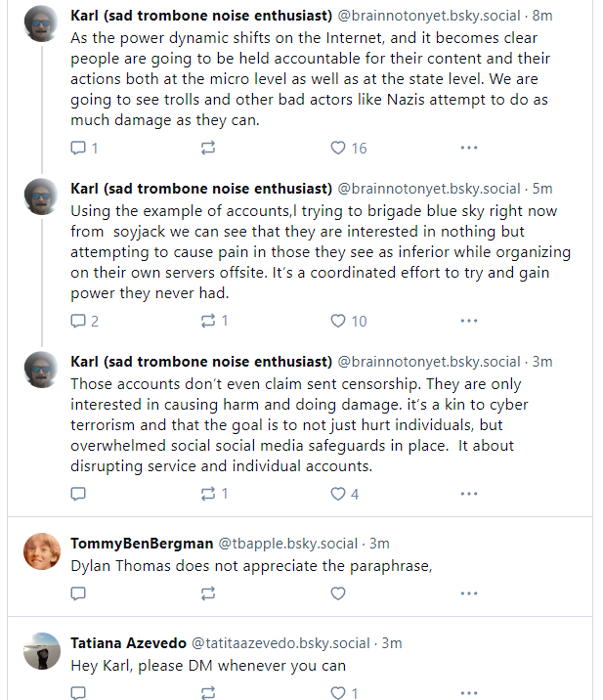Open more options on post with 10 likes
Image resolution: width=603 pixels, height=700 pixels.
[x=468, y=321]
